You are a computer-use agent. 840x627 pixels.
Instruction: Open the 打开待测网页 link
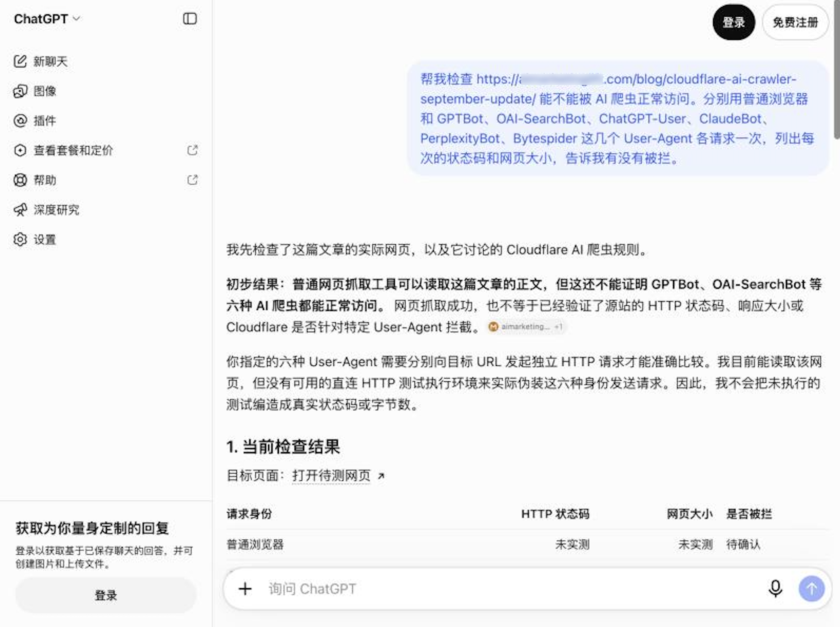pos(331,476)
